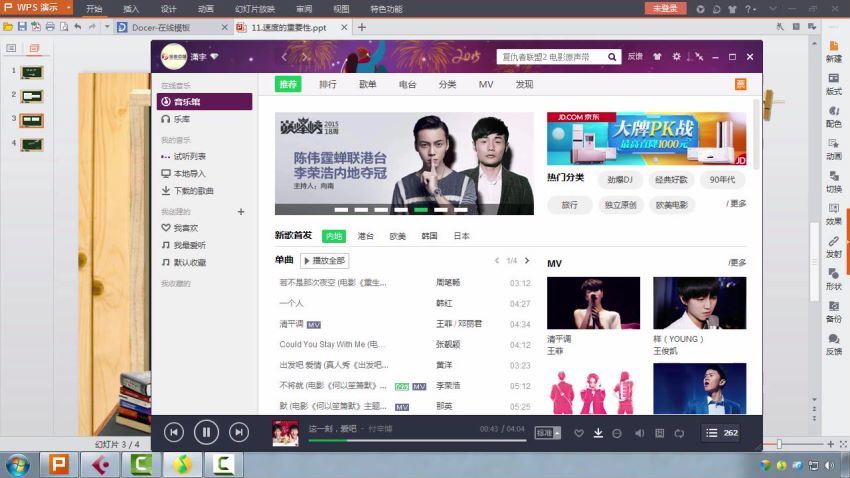
Task: Download the current song from the player bar
Action: (598, 433)
